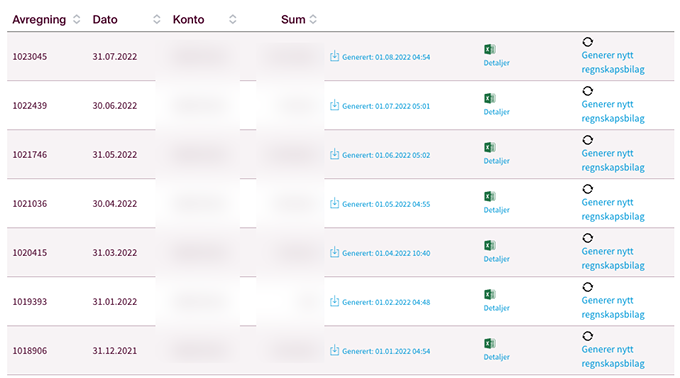Open link Generert: 01.07.2022 05:01

[x=386, y=106]
